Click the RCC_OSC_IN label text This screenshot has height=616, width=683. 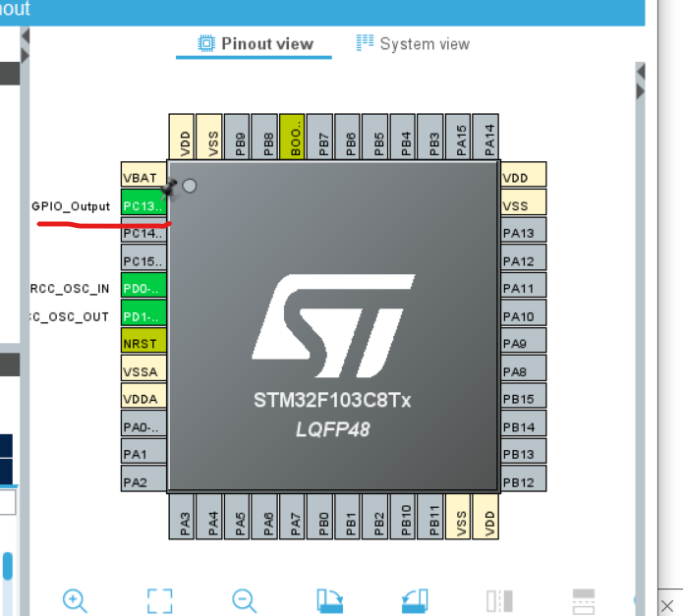pyautogui.click(x=70, y=289)
